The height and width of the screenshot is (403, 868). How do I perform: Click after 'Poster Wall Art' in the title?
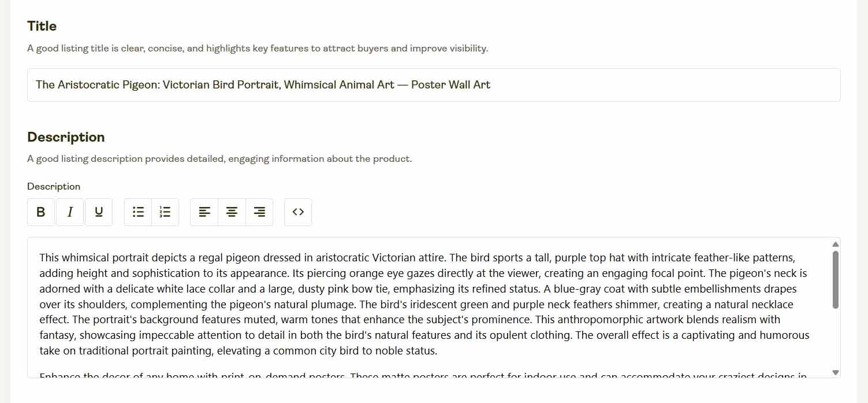pyautogui.click(x=493, y=84)
